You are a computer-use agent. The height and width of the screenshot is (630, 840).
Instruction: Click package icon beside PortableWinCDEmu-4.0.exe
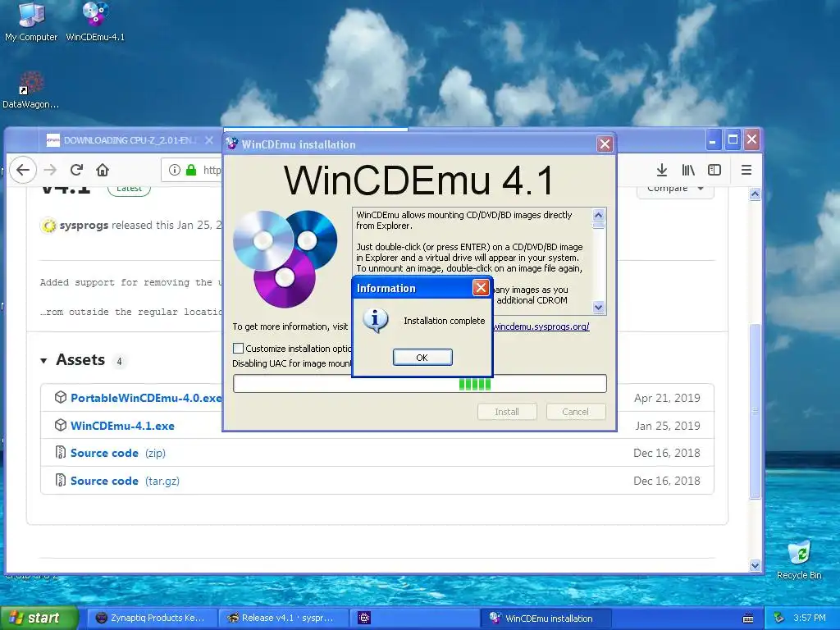pyautogui.click(x=61, y=398)
